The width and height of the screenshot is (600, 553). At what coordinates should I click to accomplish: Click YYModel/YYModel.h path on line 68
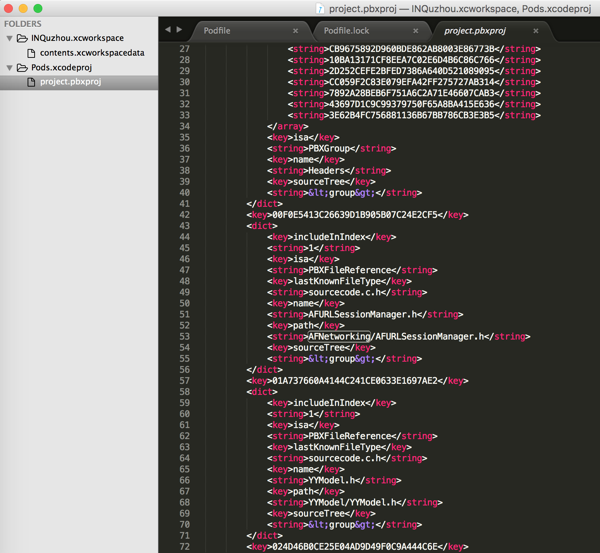pos(352,502)
